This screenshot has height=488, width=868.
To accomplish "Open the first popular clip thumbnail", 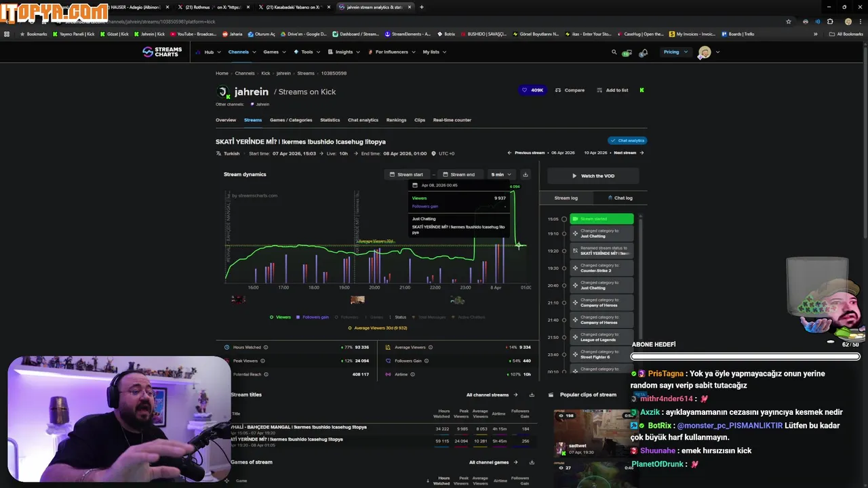I will click(x=593, y=432).
